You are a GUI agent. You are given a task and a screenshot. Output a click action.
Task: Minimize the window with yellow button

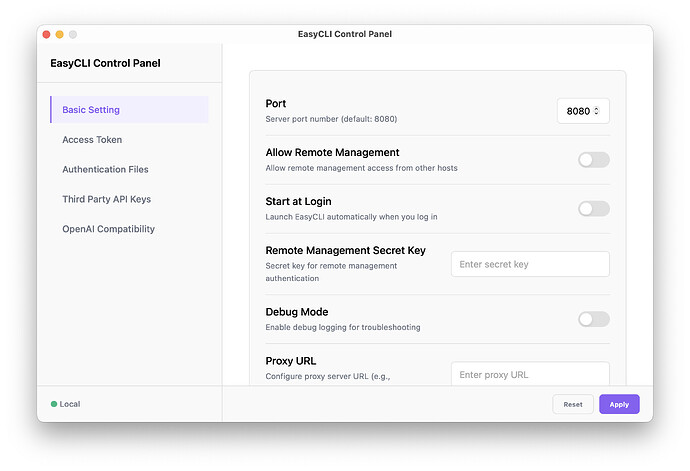point(59,34)
